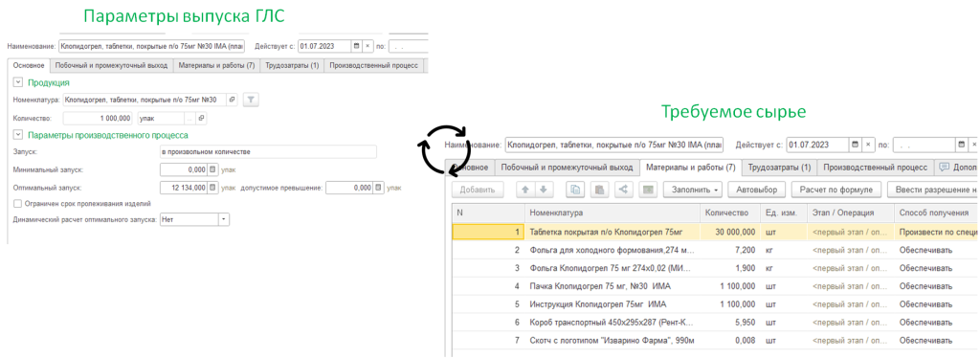980x359 pixels.
Task: Select row Пачка Клопидогрел 75 мг, №30 ИМА
Action: pyautogui.click(x=715, y=286)
